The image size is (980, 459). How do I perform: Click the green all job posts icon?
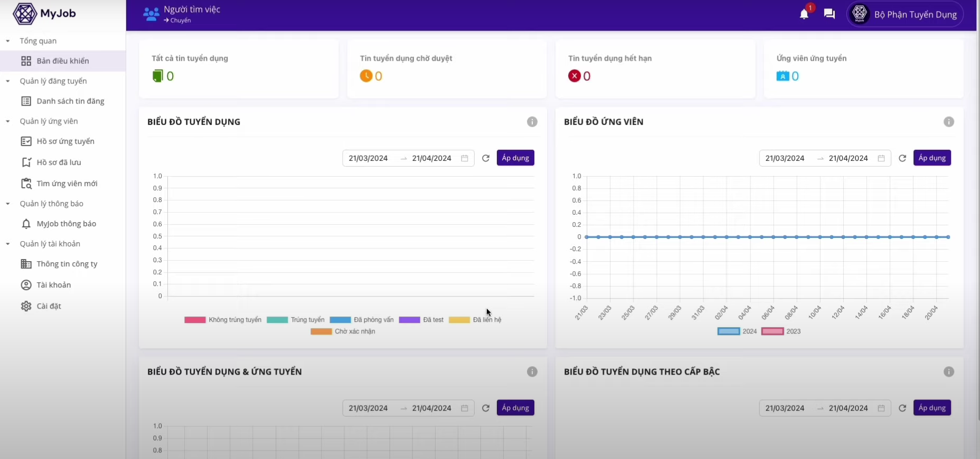coord(157,76)
